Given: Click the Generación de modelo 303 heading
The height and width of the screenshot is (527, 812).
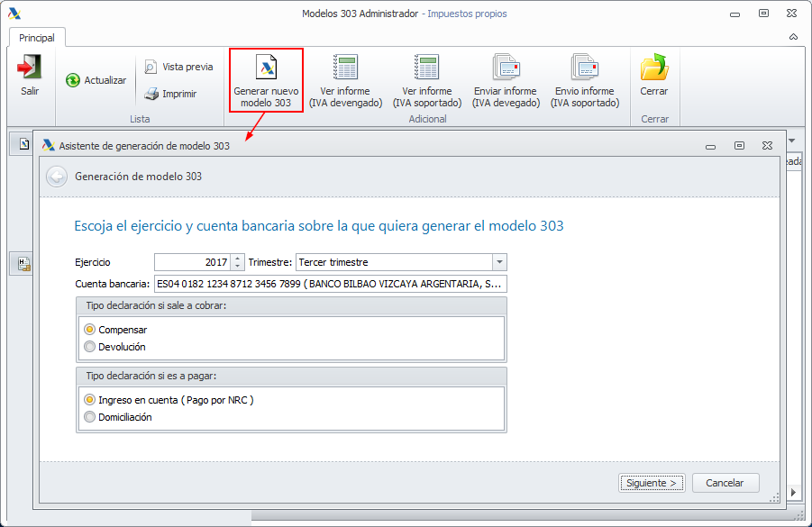Looking at the screenshot, I should 138,177.
